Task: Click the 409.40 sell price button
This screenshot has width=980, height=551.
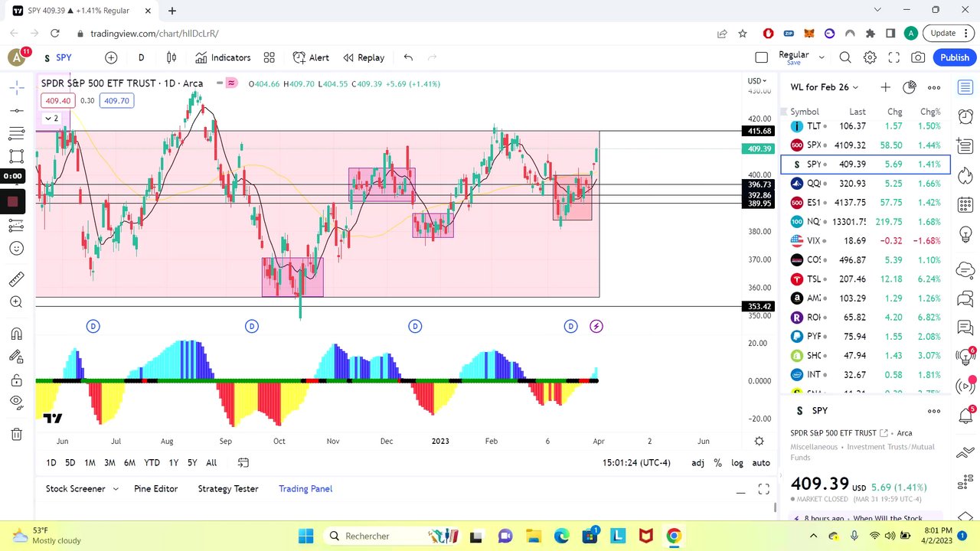Action: coord(58,100)
